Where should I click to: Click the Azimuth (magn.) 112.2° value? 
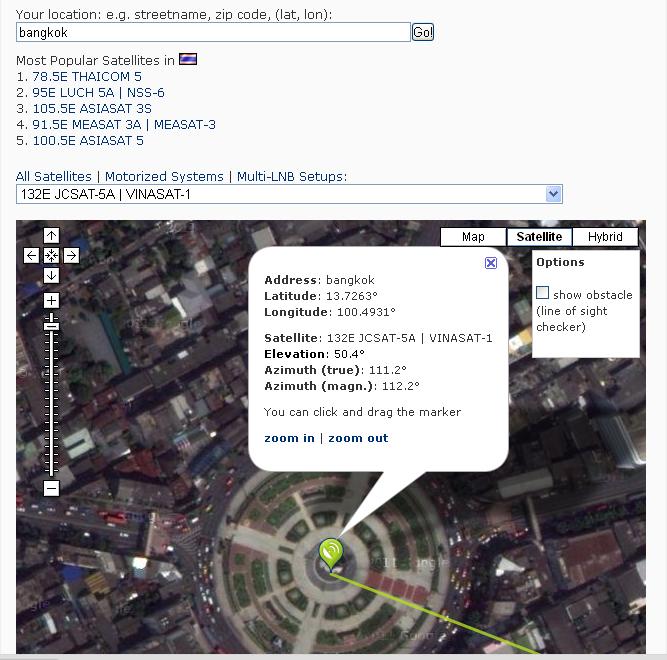click(x=401, y=386)
